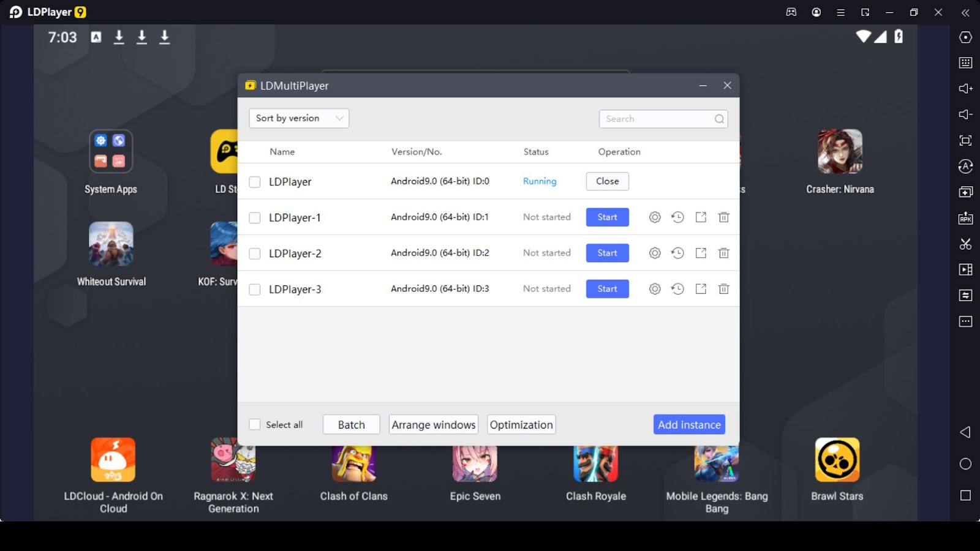Delete the LDPlayer-3 instance
The image size is (980, 551).
click(x=724, y=289)
